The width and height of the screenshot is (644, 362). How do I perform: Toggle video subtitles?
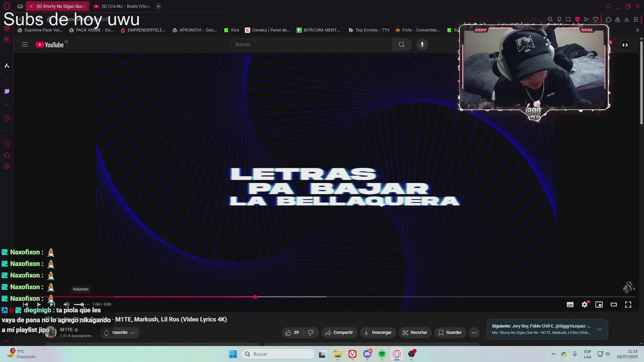(570, 305)
